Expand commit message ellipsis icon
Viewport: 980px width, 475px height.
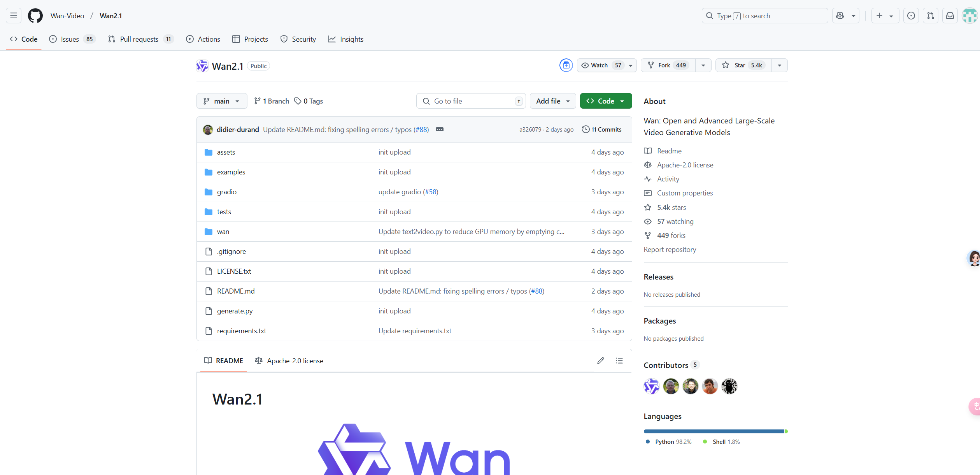point(439,129)
